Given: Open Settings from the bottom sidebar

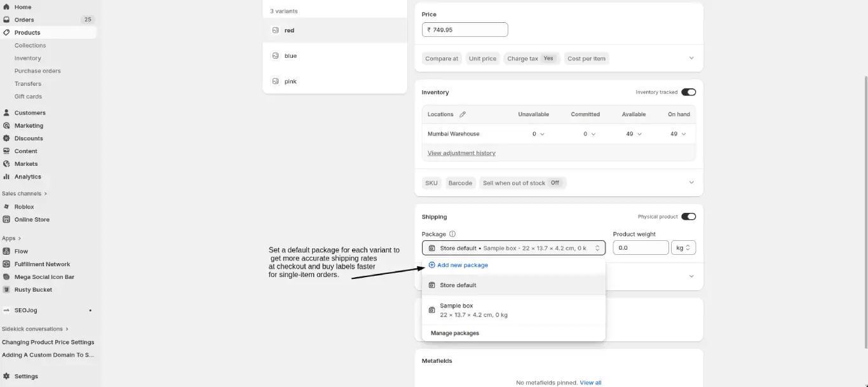Looking at the screenshot, I should point(8,376).
